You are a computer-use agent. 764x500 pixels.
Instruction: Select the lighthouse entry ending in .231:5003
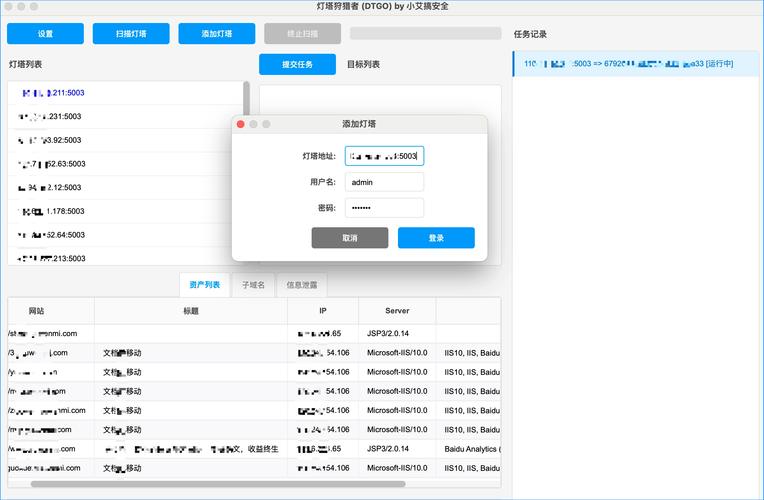[x=125, y=116]
